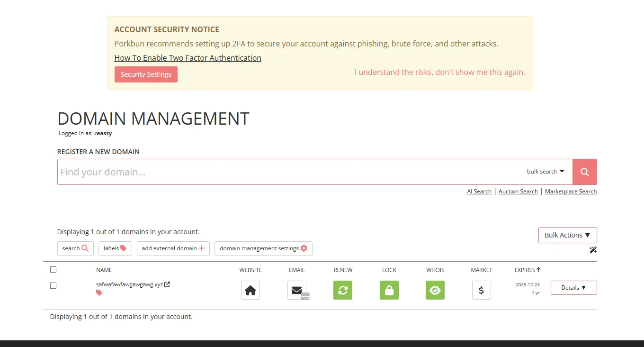Expand the Details dropdown for the domain
Image resolution: width=644 pixels, height=347 pixels.
pyautogui.click(x=573, y=288)
